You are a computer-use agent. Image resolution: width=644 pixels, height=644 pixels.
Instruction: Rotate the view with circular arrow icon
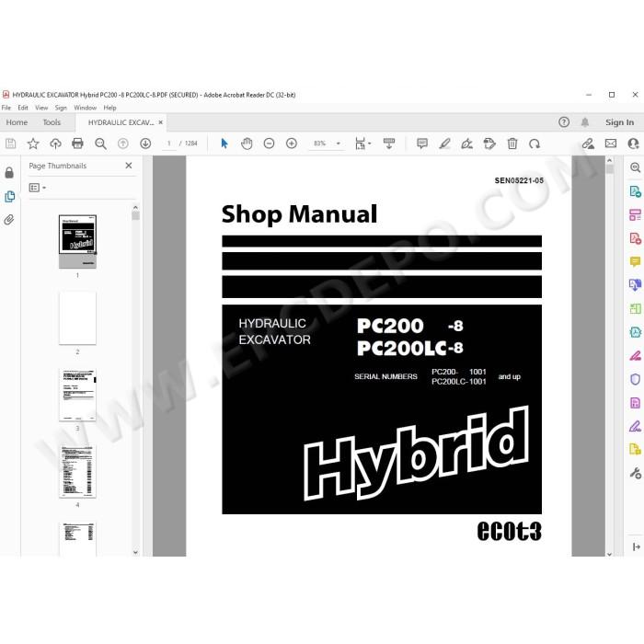click(x=535, y=144)
